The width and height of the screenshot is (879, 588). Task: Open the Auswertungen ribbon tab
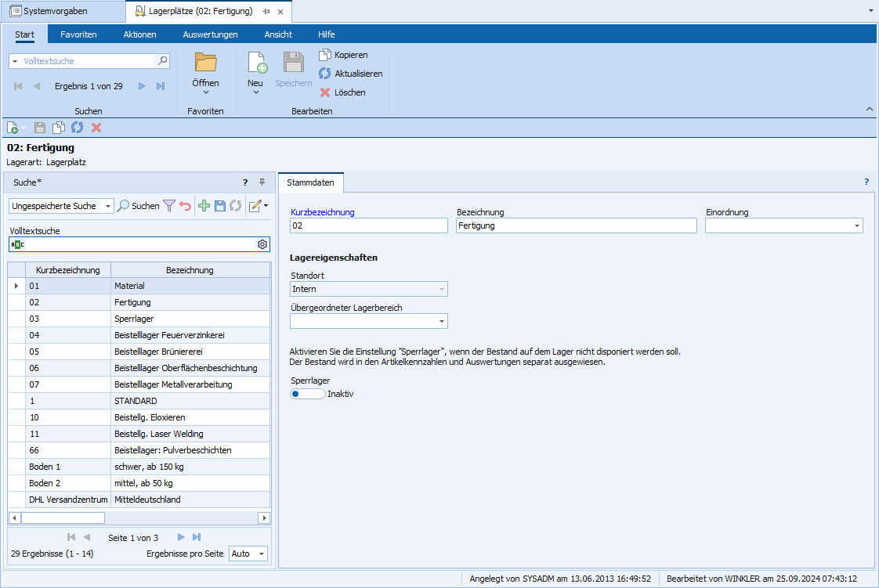click(x=210, y=34)
